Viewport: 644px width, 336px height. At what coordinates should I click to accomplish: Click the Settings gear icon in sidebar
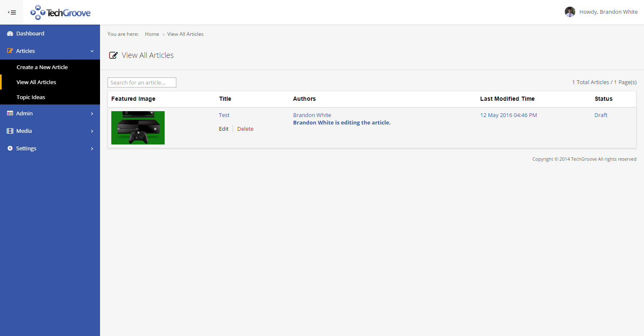10,149
